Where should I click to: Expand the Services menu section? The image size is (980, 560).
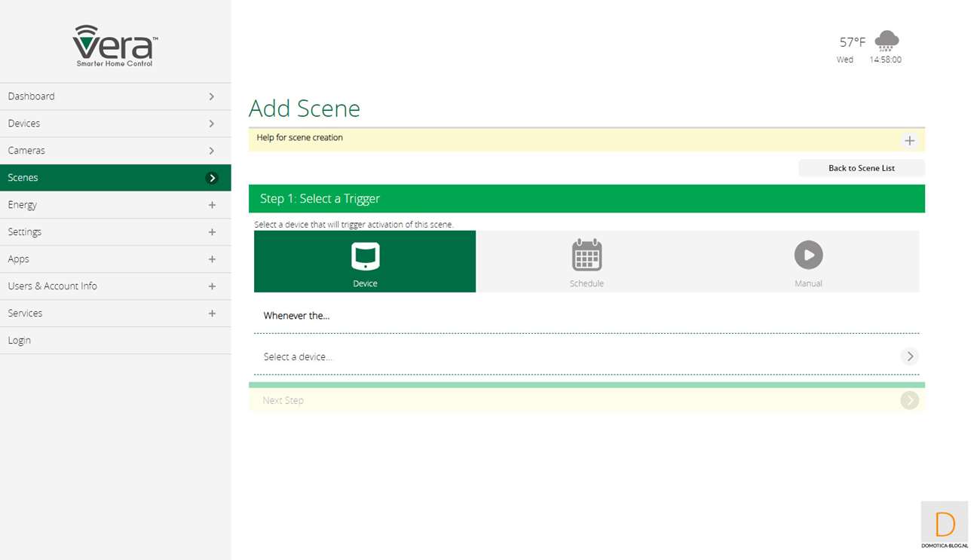pyautogui.click(x=212, y=314)
